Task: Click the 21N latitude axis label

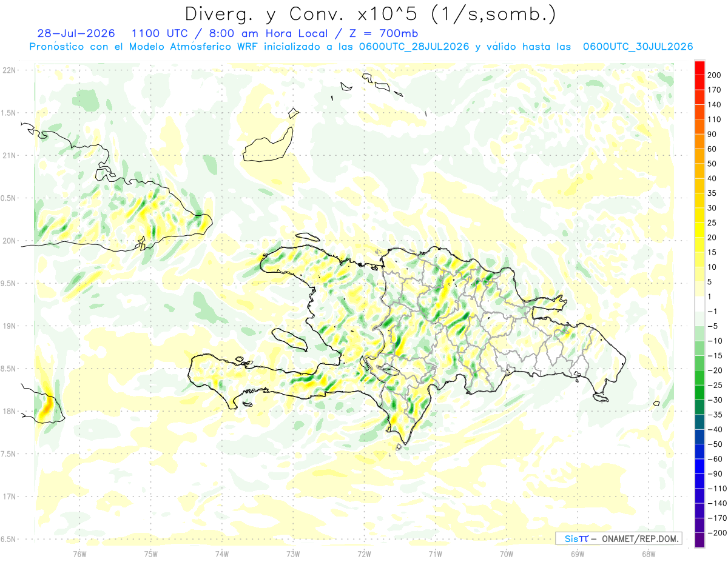Action: coord(10,155)
